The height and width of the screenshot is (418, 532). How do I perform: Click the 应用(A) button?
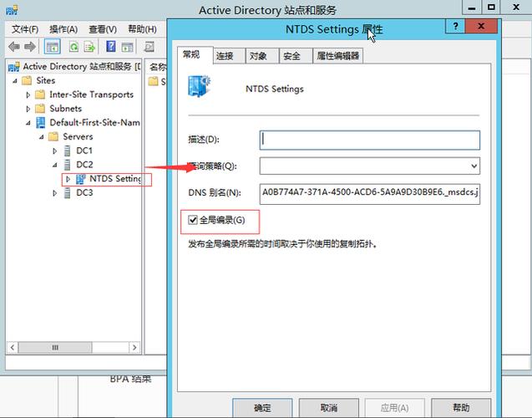coord(394,407)
